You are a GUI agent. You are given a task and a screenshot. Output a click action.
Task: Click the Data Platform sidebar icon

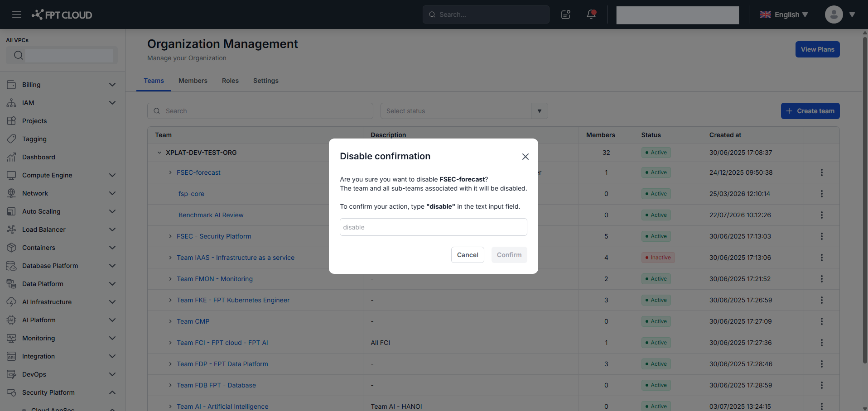click(x=11, y=284)
